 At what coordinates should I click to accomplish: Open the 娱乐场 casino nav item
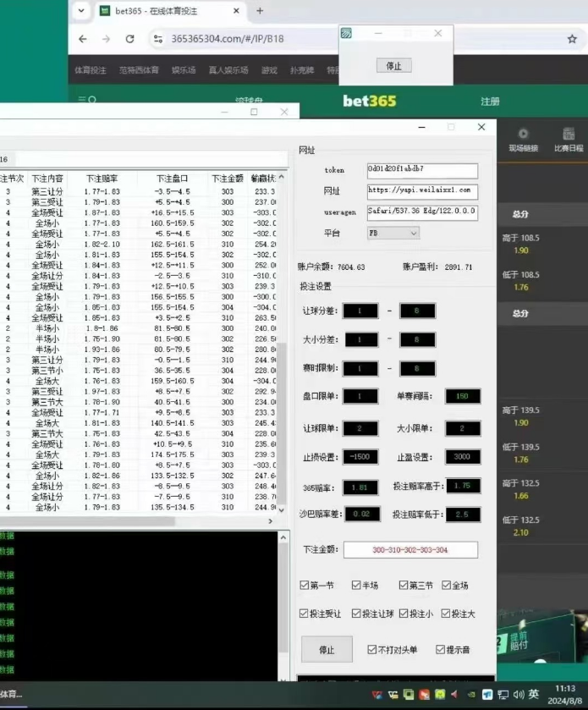pos(184,70)
